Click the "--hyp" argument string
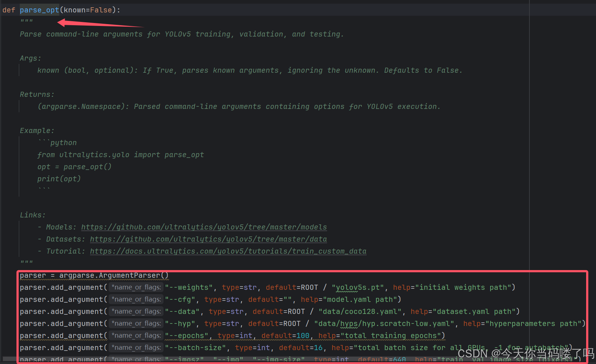Screen dimensions: 596x364 click(180, 323)
